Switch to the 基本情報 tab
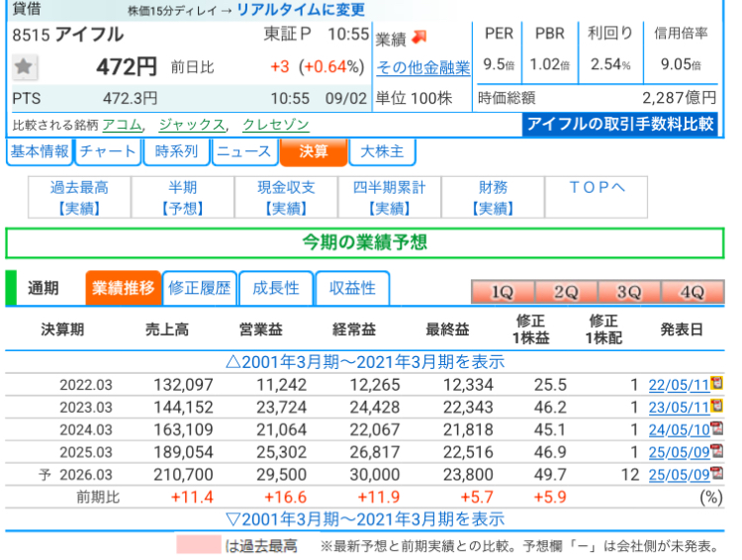 coord(40,151)
